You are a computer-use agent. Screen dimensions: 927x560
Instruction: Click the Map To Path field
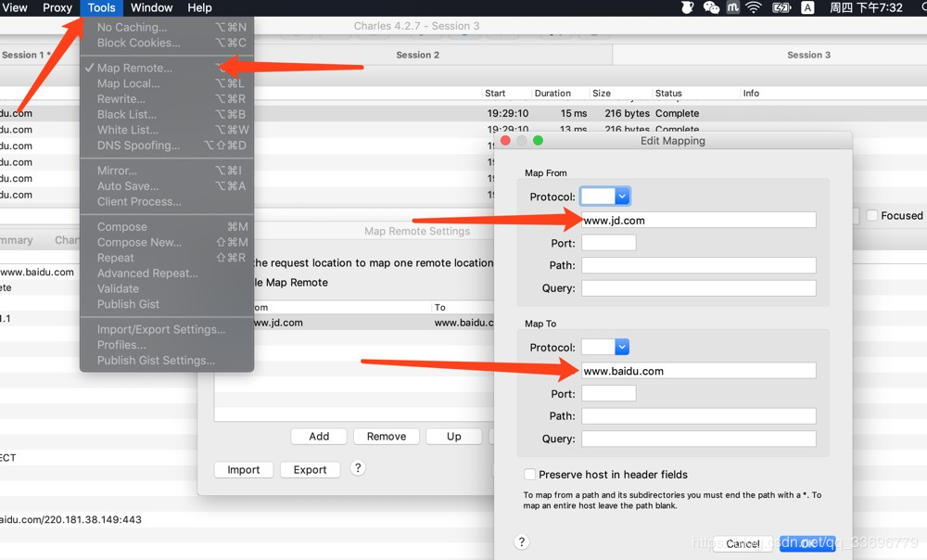click(699, 415)
